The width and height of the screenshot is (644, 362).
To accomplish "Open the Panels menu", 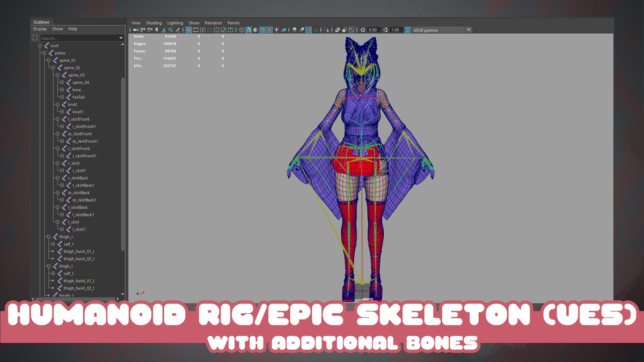I will 233,23.
